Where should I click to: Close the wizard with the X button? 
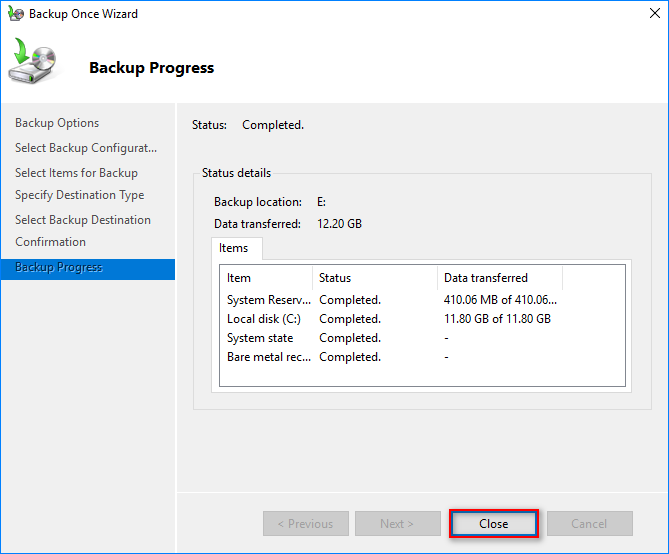coord(654,13)
